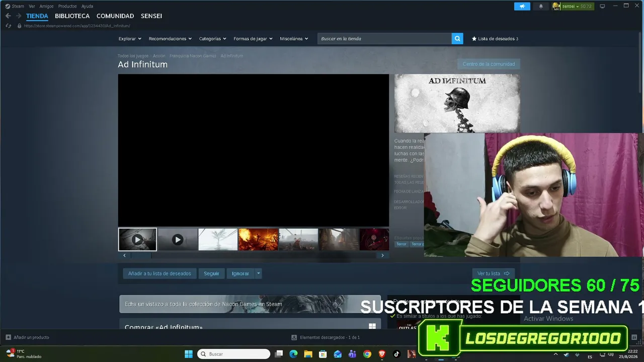Reload the store page with the refresh icon
This screenshot has height=362, width=644.
pos(8,26)
